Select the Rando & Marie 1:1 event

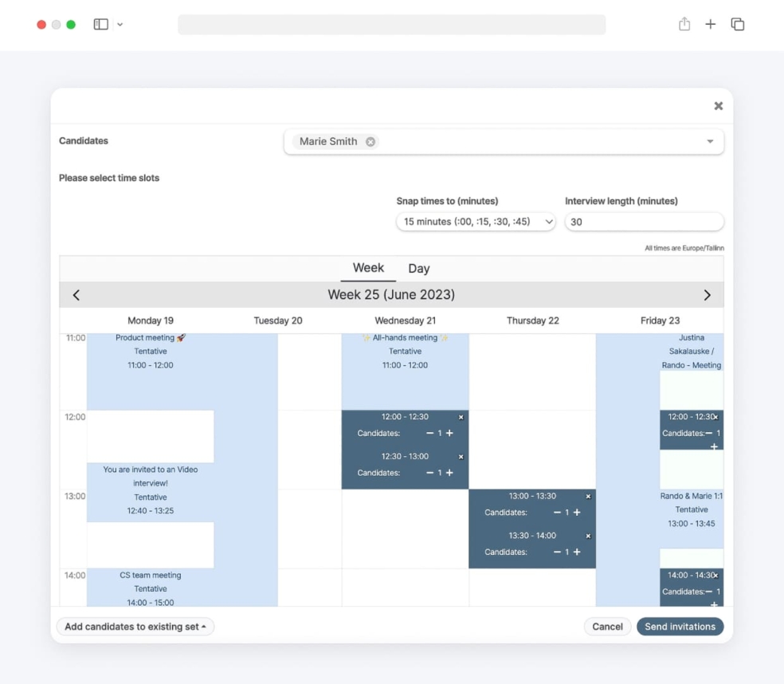click(x=692, y=518)
